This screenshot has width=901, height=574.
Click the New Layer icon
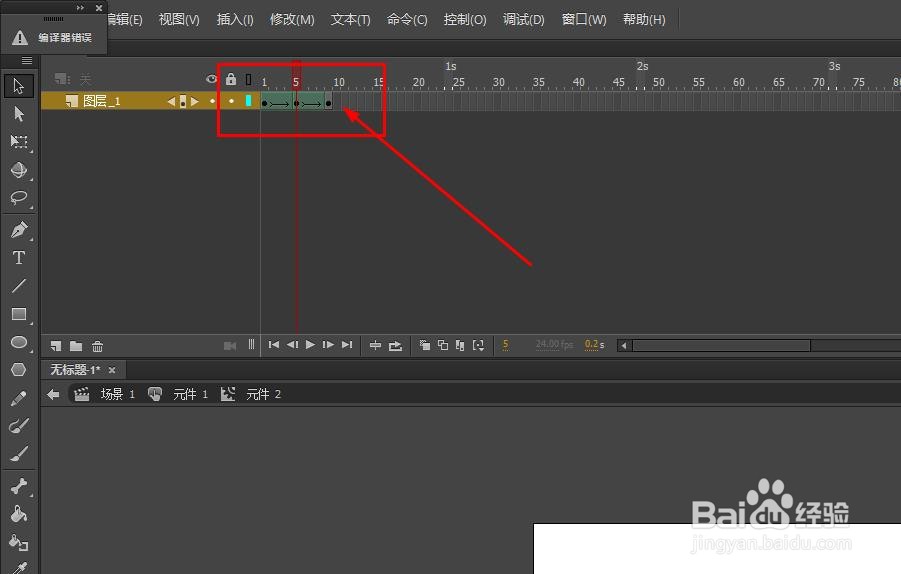(x=56, y=346)
